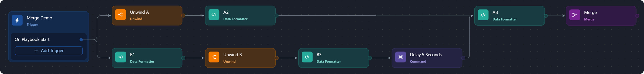Click the B1 node output port

pyautogui.click(x=183, y=58)
